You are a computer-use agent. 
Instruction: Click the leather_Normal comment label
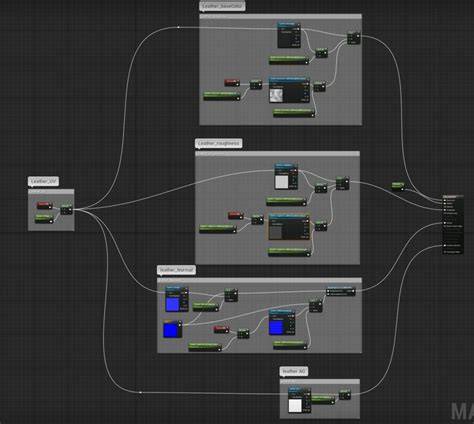point(176,270)
